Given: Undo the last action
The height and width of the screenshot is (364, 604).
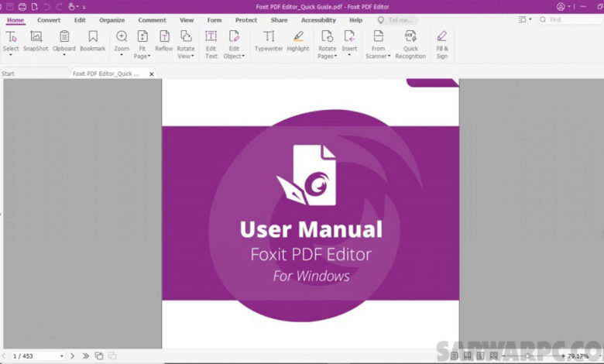Looking at the screenshot, I should (x=46, y=6).
